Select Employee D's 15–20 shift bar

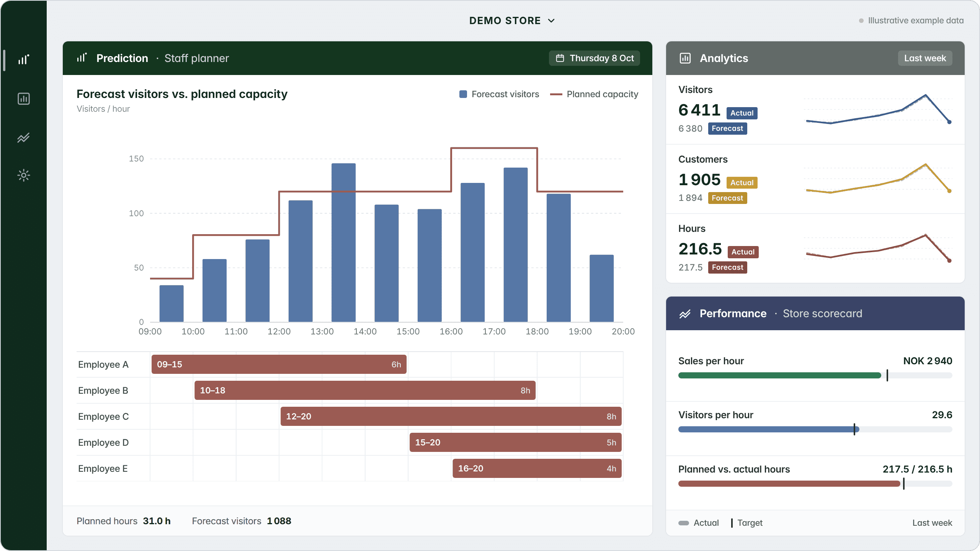coord(515,442)
